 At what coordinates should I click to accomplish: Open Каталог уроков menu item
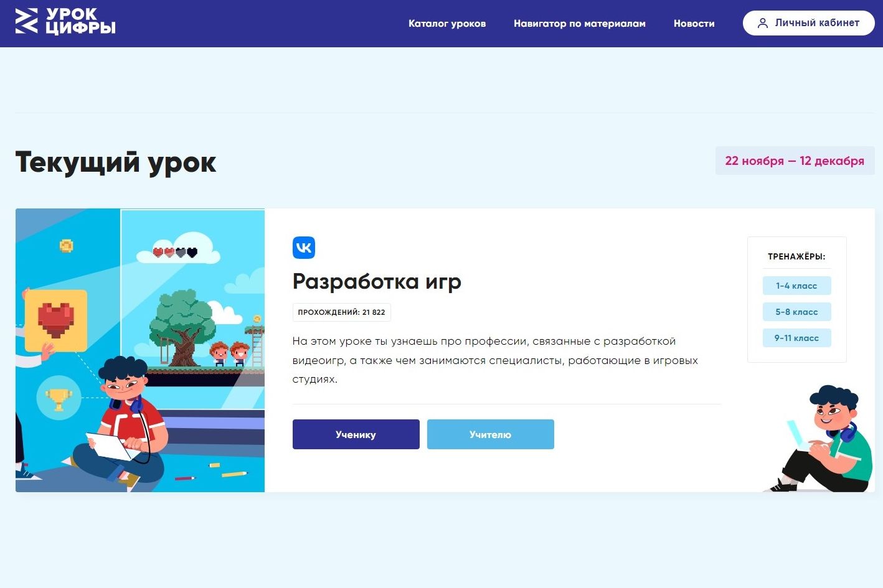447,24
